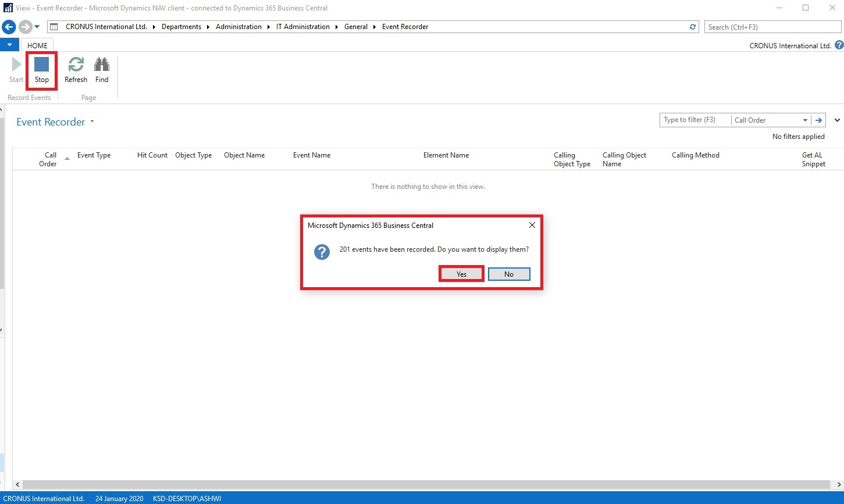Expand the Event Recorder title dropdown
This screenshot has width=844, height=504.
(92, 122)
